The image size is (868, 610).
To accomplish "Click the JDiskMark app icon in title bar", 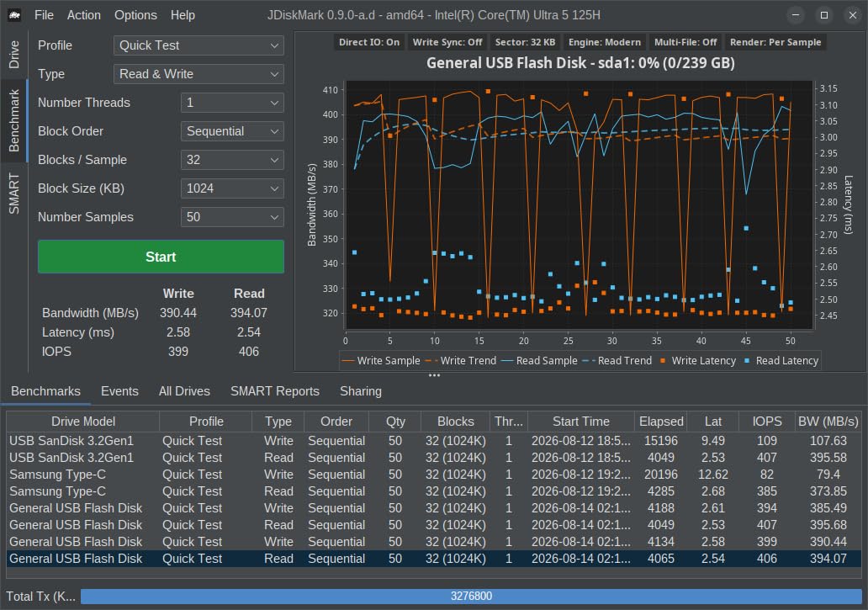I will (x=14, y=15).
